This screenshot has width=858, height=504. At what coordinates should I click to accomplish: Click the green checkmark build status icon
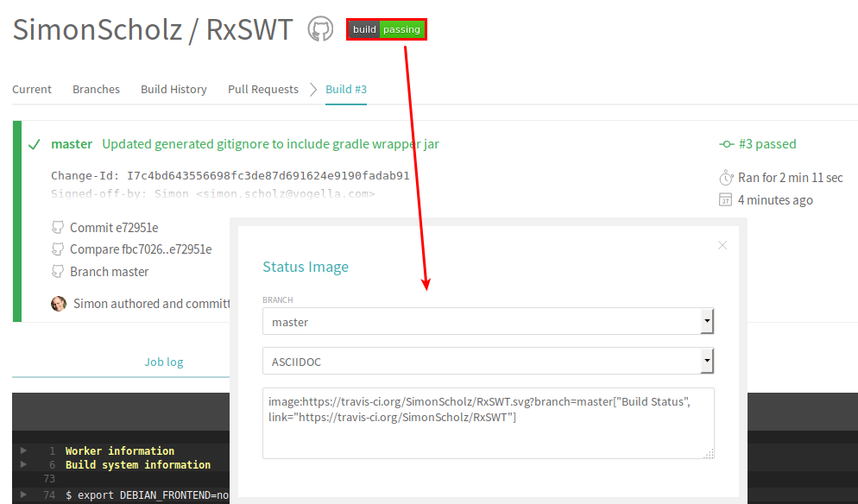tap(34, 144)
